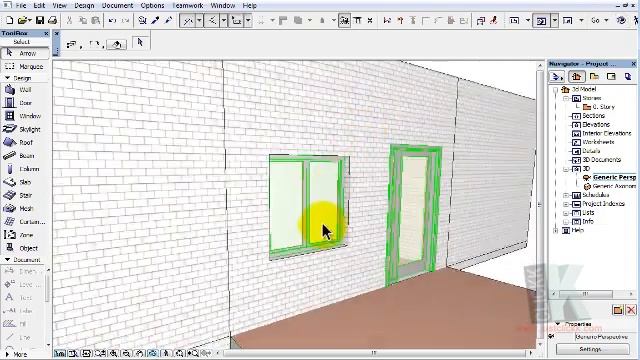The width and height of the screenshot is (640, 360).
Task: Open the Teamwork menu
Action: click(x=188, y=6)
